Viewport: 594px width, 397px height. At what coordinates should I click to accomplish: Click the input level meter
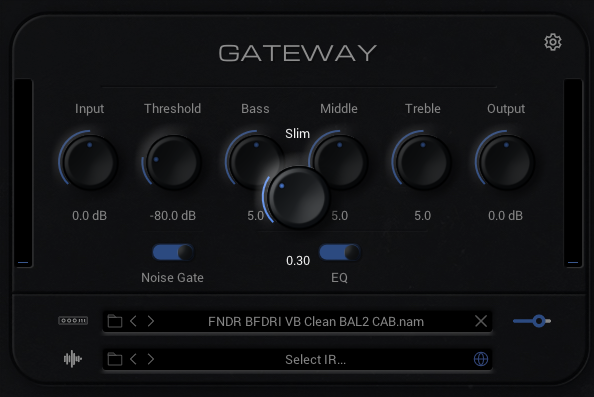pos(23,173)
